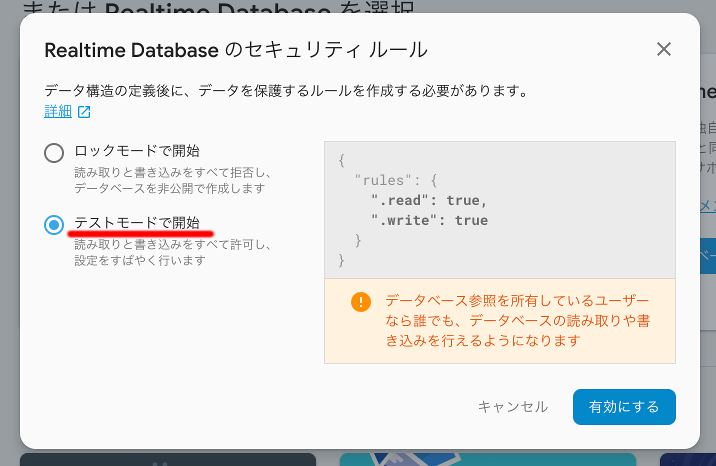Screen dimensions: 716x466
Task: Select ロックモードで開始 radio button
Action: tap(54, 152)
